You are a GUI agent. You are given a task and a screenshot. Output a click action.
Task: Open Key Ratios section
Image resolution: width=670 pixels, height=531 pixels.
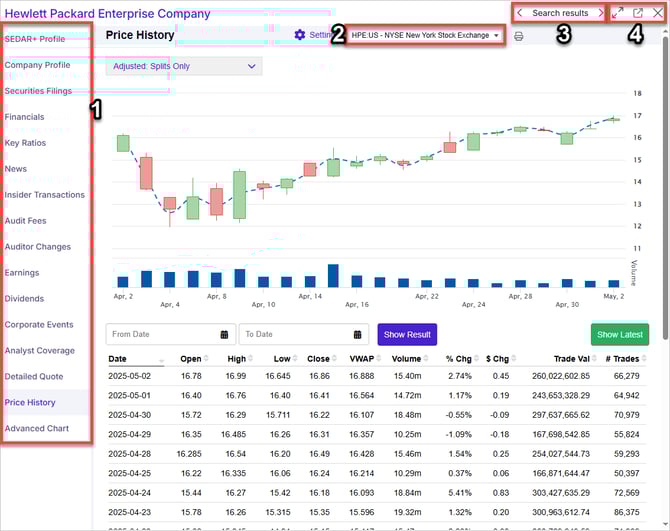coord(25,143)
